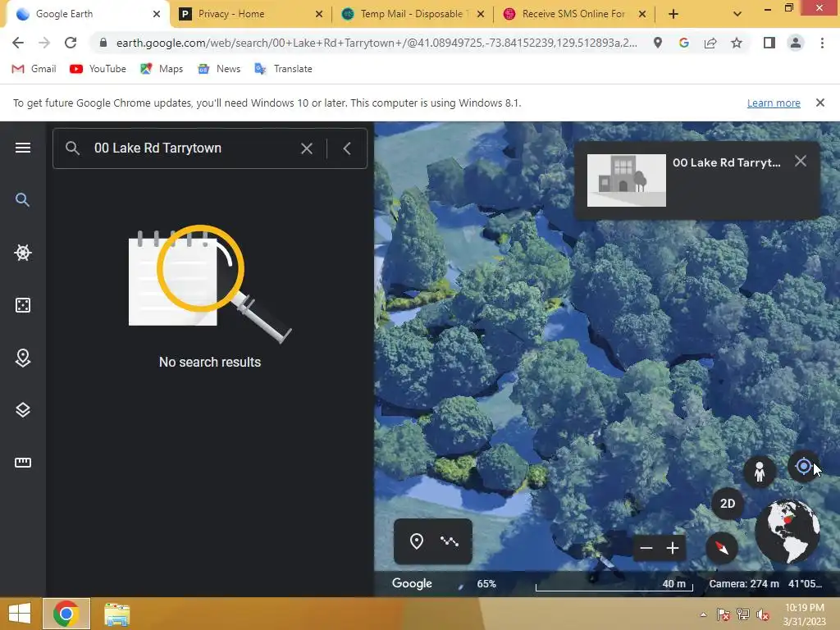
Task: Dismiss Chrome update notification bar
Action: pyautogui.click(x=820, y=103)
